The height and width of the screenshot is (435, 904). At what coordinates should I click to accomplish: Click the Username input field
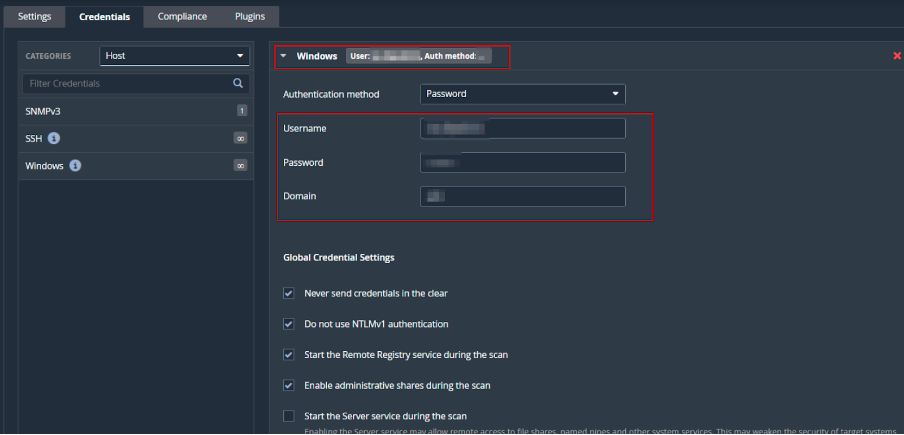click(522, 128)
